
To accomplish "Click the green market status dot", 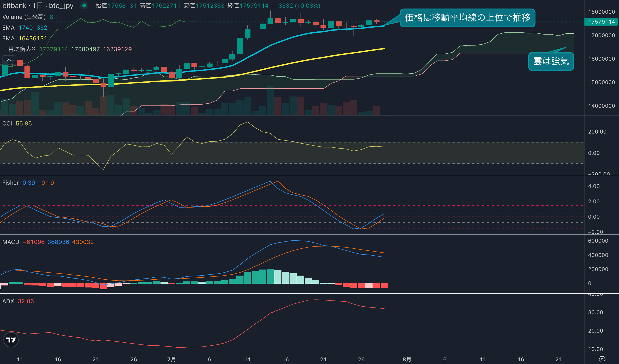I will coord(84,5).
